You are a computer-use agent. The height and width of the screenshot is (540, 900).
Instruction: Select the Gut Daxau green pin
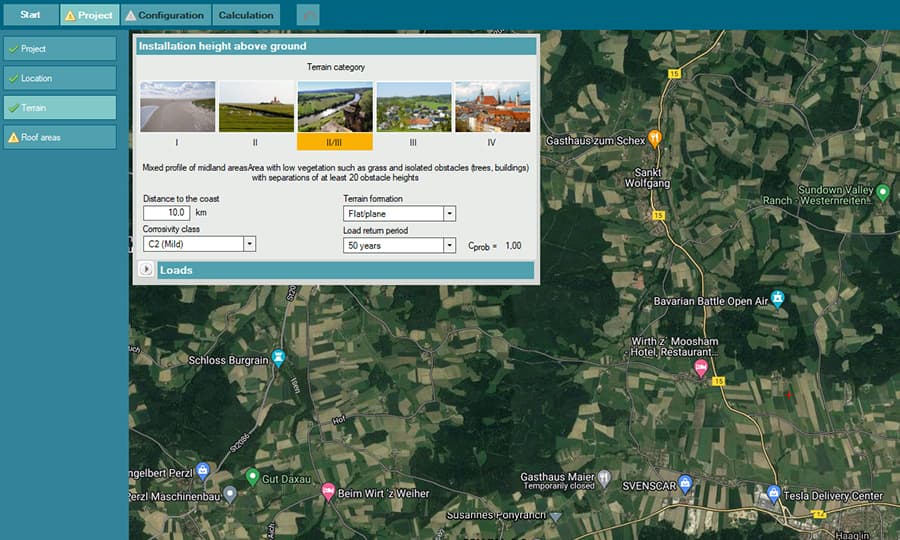tap(253, 477)
